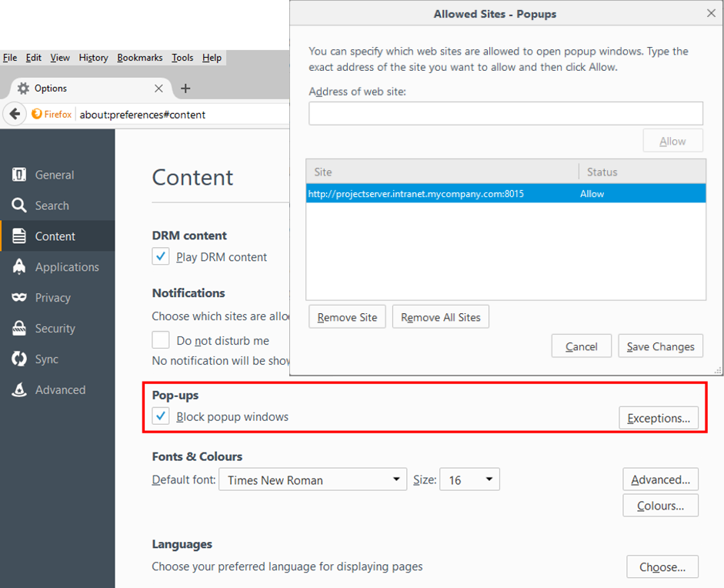Enable the Do not disturb me checkbox
The height and width of the screenshot is (588, 724).
pos(161,340)
